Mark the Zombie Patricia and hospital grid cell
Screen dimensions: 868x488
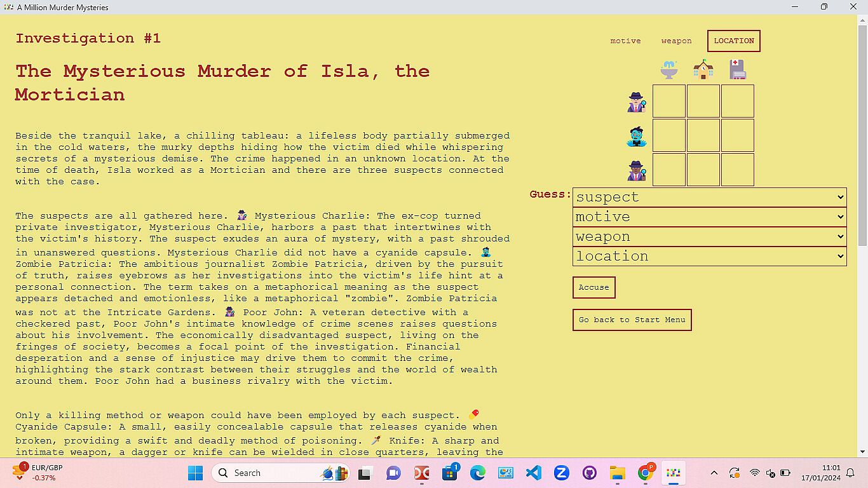click(738, 135)
